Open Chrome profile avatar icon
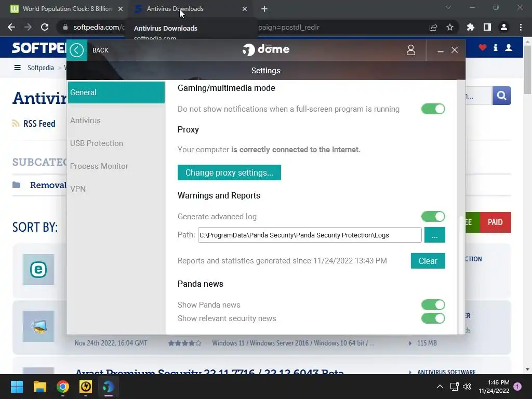 point(503,27)
